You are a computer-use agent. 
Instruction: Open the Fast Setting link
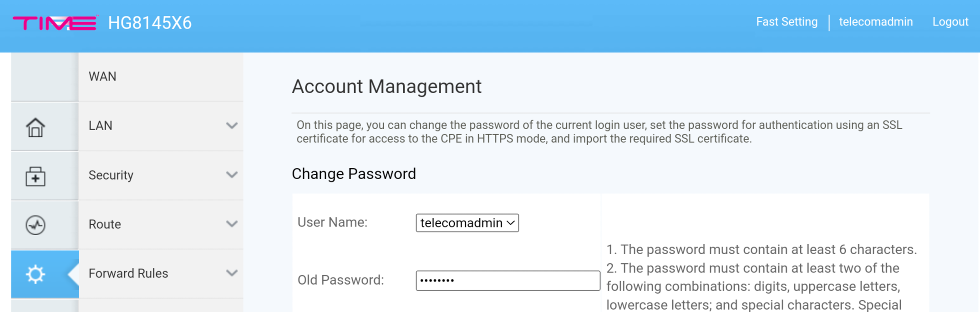point(787,22)
